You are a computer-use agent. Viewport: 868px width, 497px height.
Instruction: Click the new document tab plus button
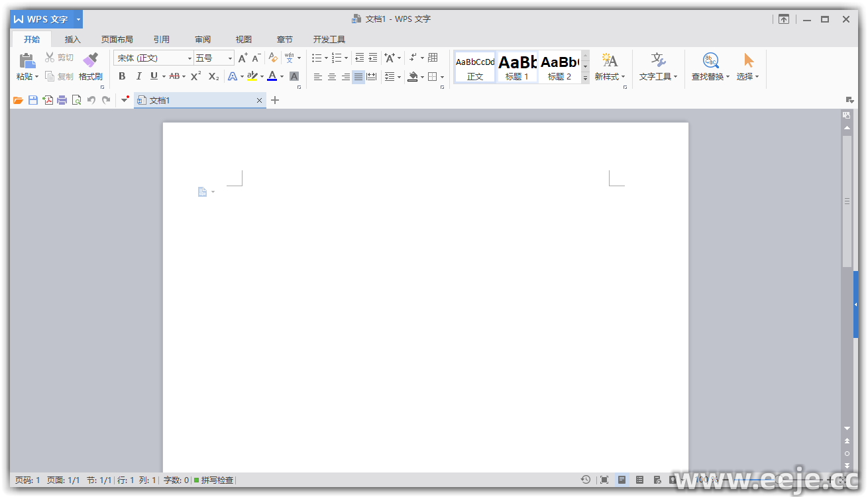coord(276,100)
